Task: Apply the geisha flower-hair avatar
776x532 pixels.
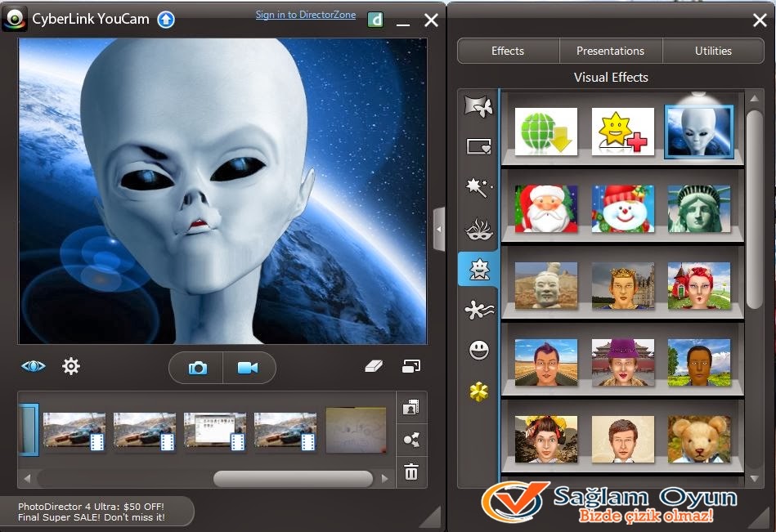Action: pyautogui.click(x=546, y=439)
